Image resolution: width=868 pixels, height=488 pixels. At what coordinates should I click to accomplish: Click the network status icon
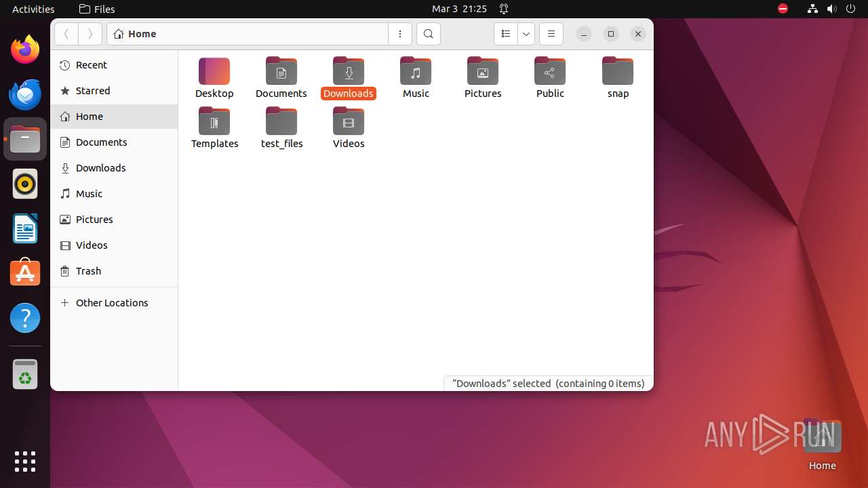pyautogui.click(x=812, y=9)
